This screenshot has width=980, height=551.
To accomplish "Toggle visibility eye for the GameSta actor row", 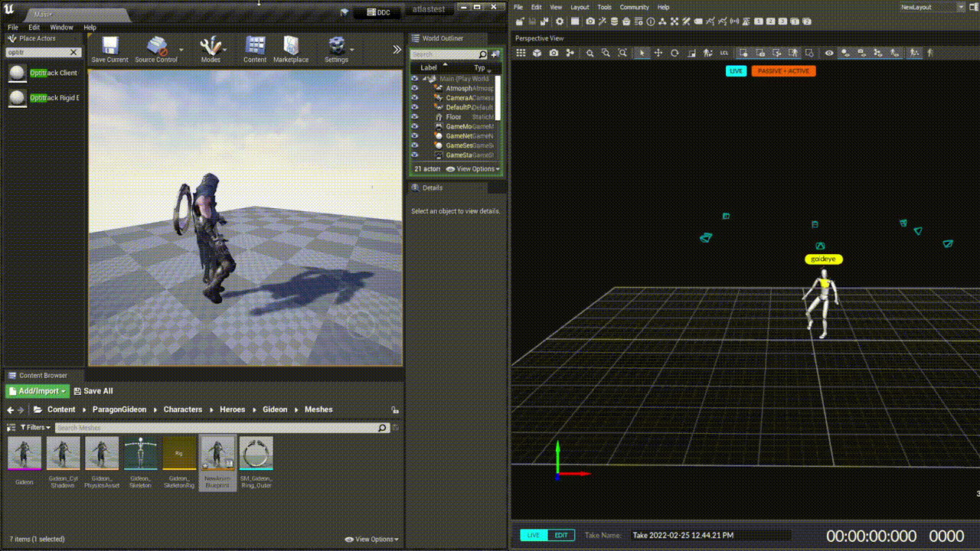I will click(414, 155).
